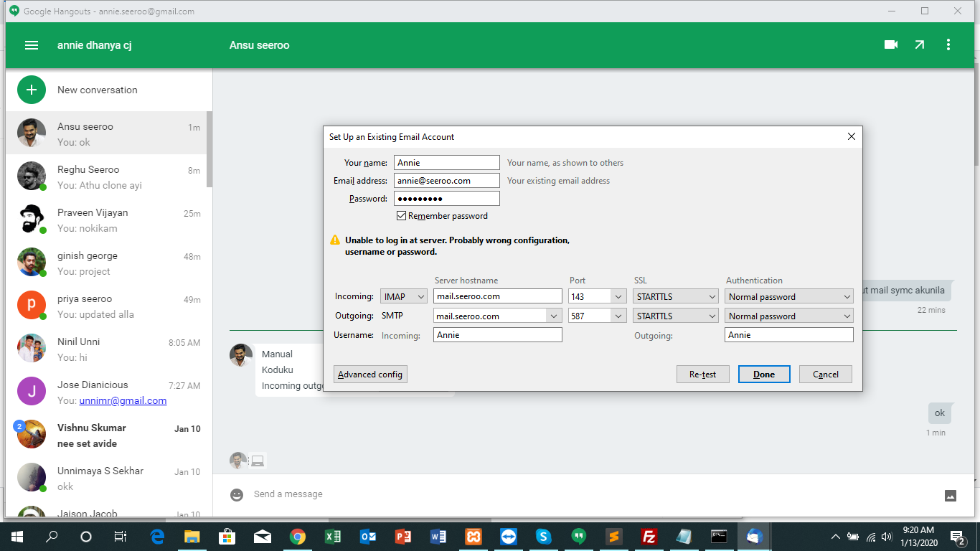The width and height of the screenshot is (980, 551).
Task: Open the three-dot more options menu
Action: (x=948, y=44)
